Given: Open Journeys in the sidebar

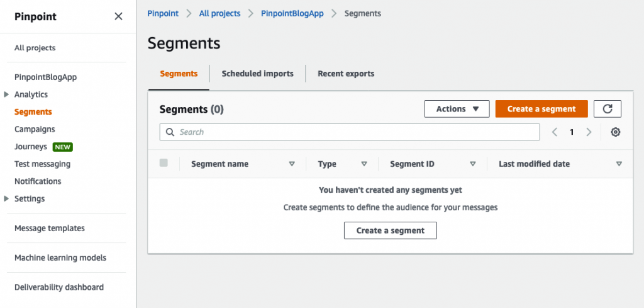Looking at the screenshot, I should (31, 146).
